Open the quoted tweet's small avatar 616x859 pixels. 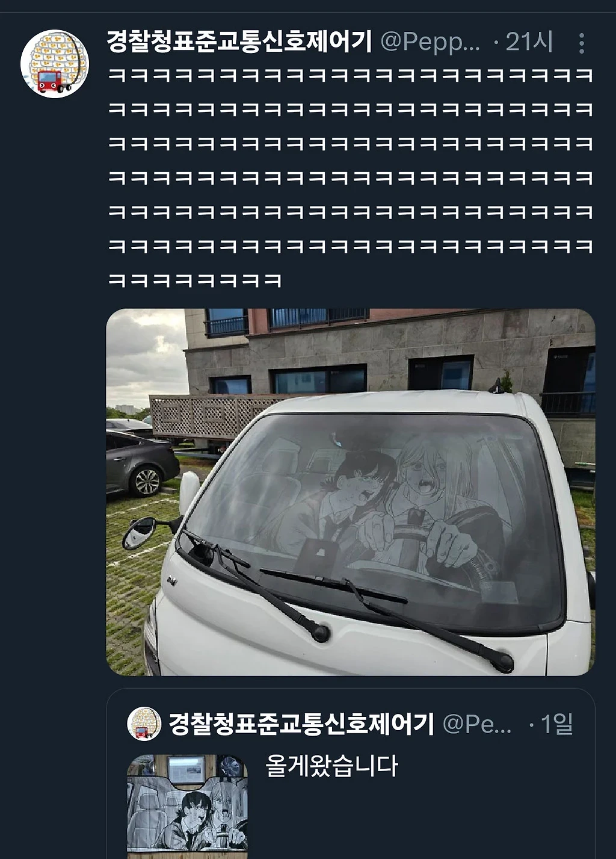click(144, 724)
